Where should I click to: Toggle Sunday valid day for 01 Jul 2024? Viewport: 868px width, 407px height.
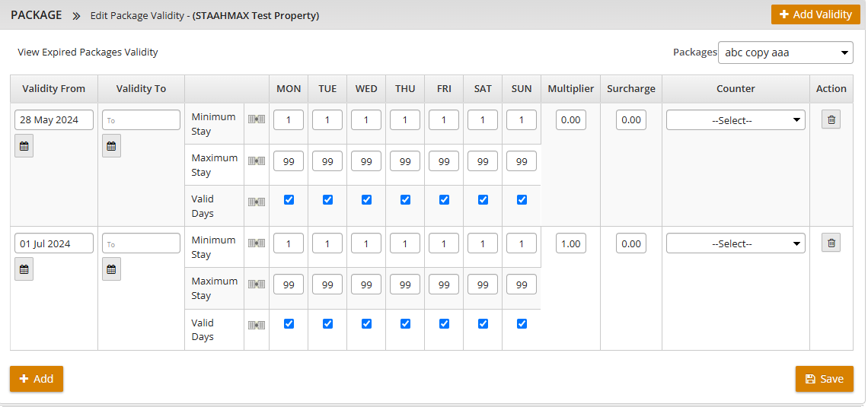click(x=522, y=323)
